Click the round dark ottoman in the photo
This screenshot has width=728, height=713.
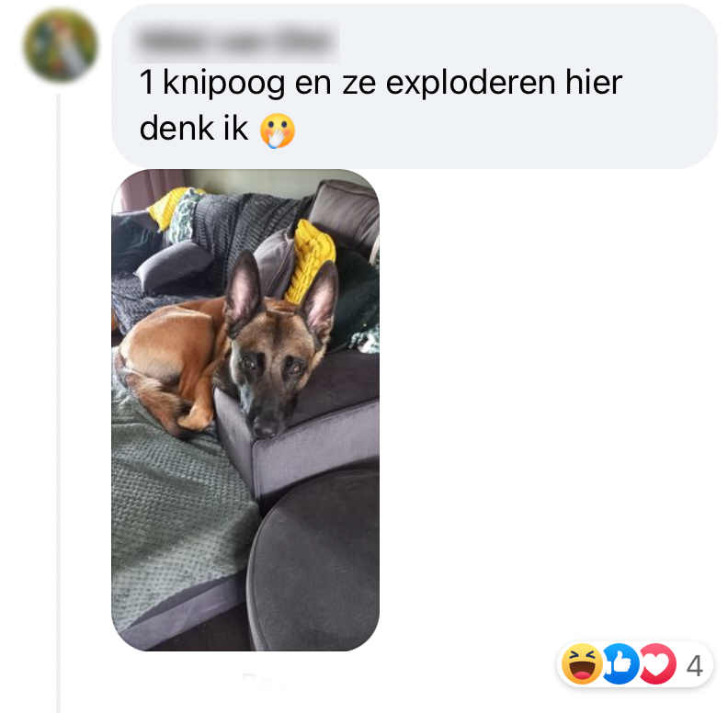pos(313,560)
